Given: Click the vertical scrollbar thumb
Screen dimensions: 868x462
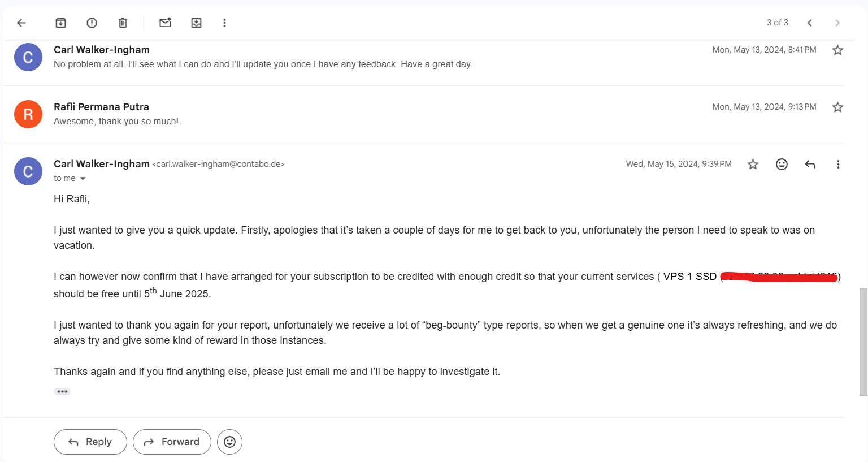Looking at the screenshot, I should pos(863,341).
